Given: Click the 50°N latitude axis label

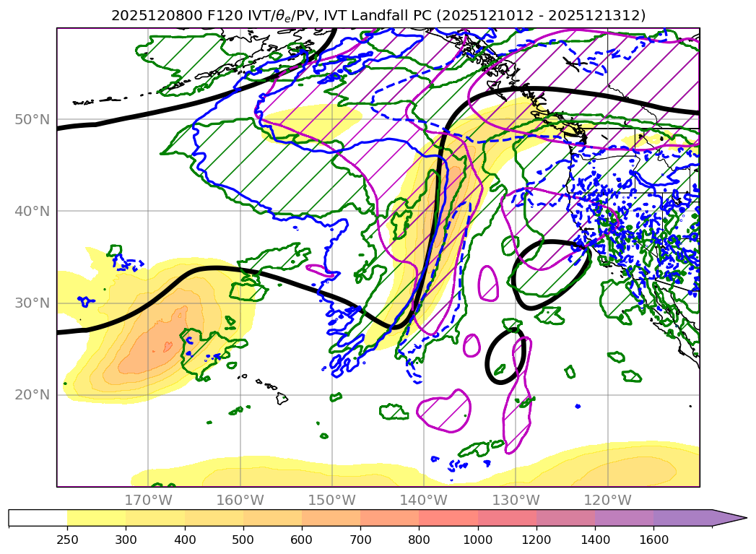Looking at the screenshot, I should pyautogui.click(x=33, y=119).
